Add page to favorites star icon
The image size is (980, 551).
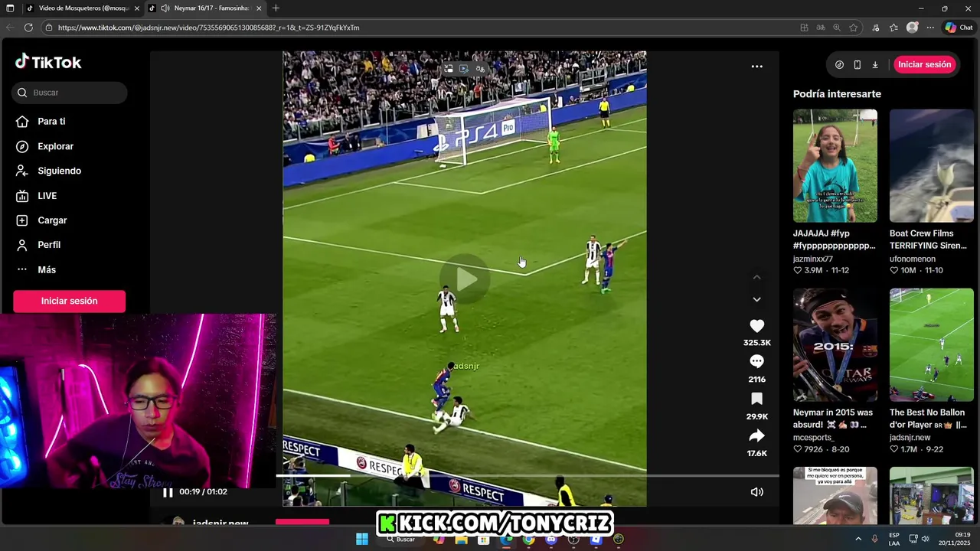click(x=854, y=28)
